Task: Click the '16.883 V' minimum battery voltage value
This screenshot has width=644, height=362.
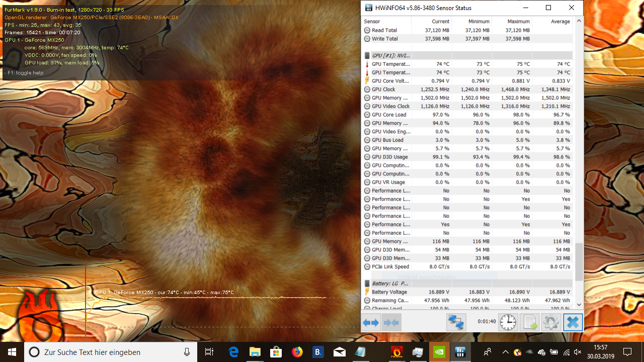Action: tap(479, 292)
